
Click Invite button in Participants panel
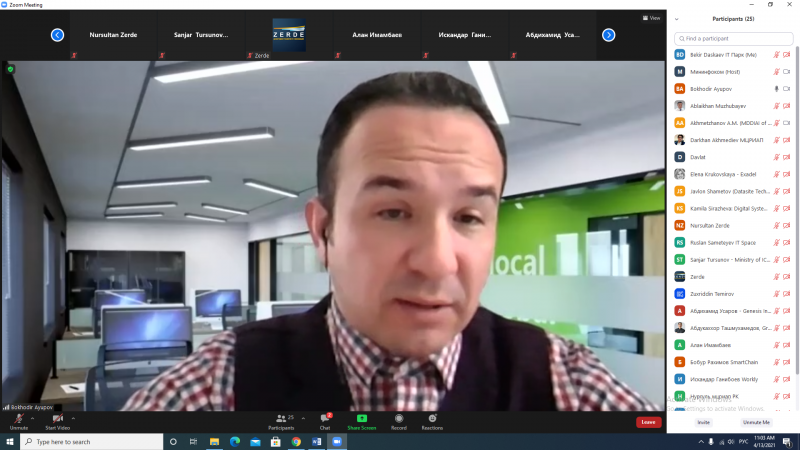(704, 422)
